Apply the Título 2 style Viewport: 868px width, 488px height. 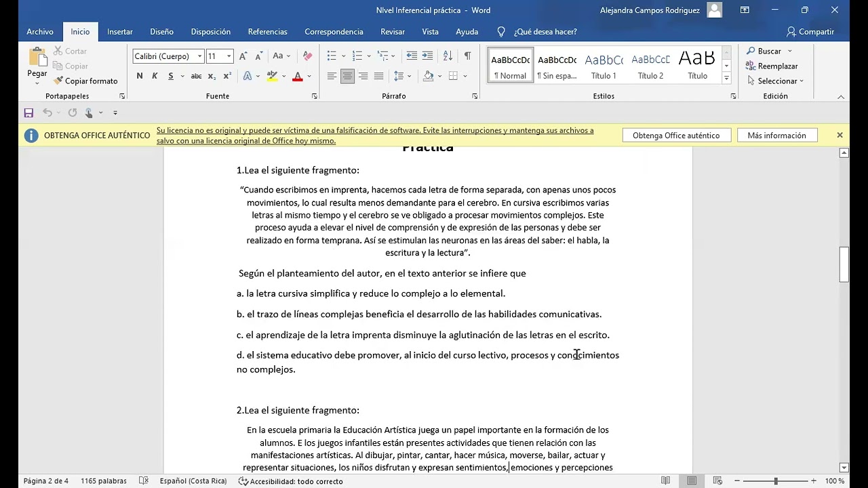(650, 65)
